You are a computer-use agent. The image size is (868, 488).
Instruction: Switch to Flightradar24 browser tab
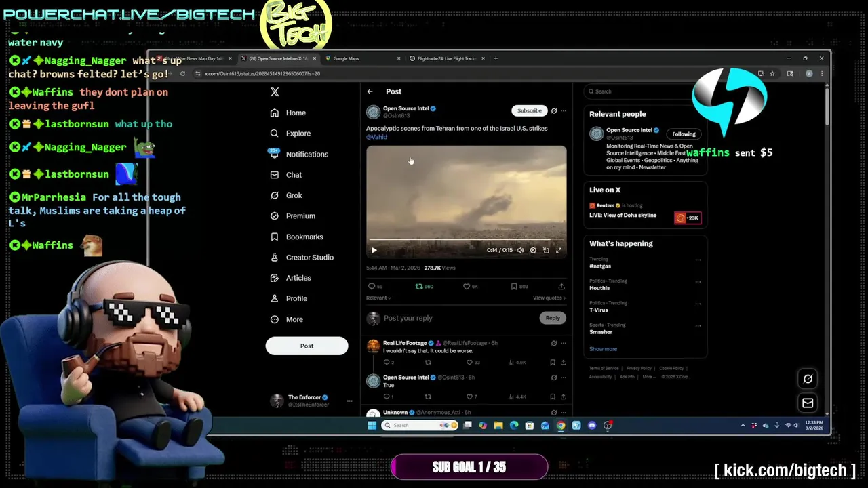point(447,58)
